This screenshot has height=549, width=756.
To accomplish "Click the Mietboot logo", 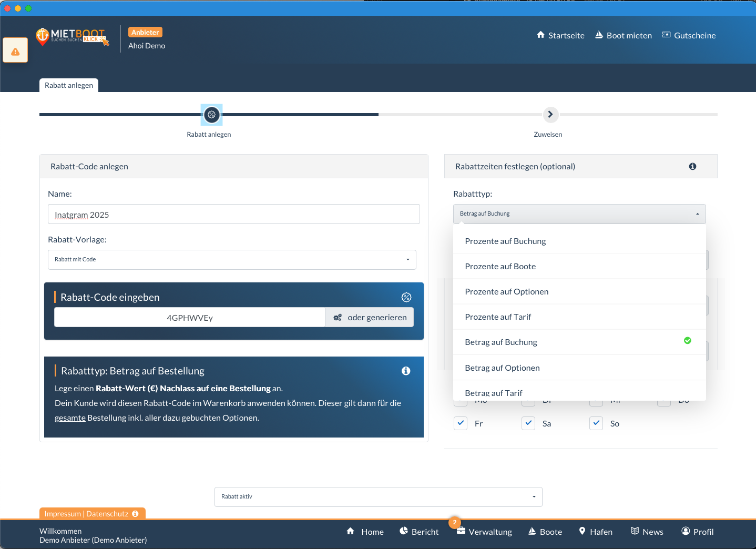I will click(x=72, y=37).
